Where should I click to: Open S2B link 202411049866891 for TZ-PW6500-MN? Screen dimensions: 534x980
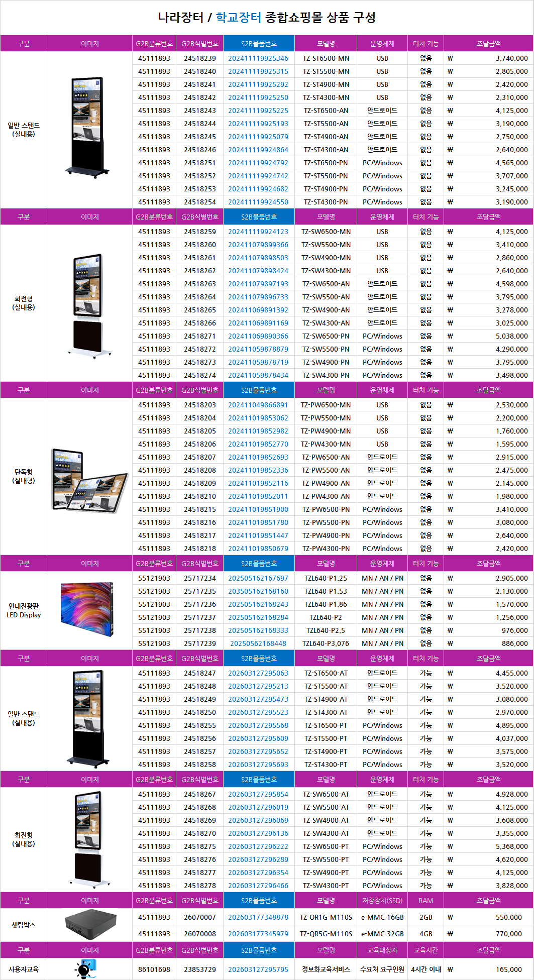(258, 405)
